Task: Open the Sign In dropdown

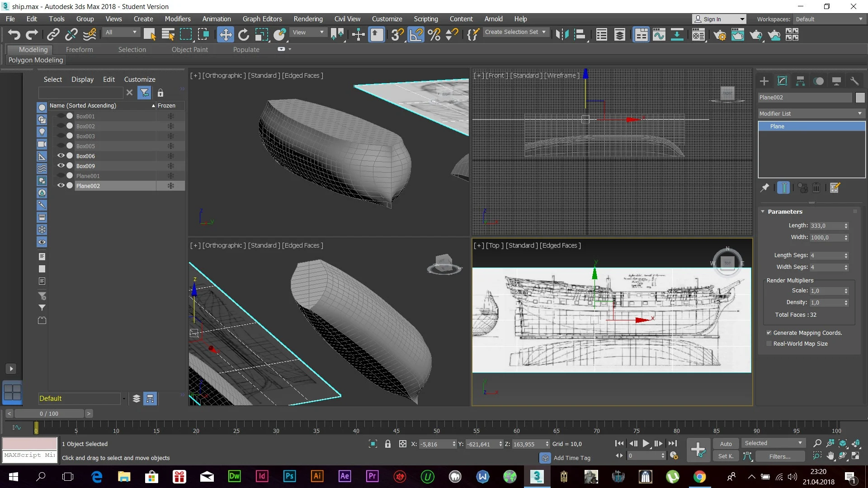Action: [719, 19]
